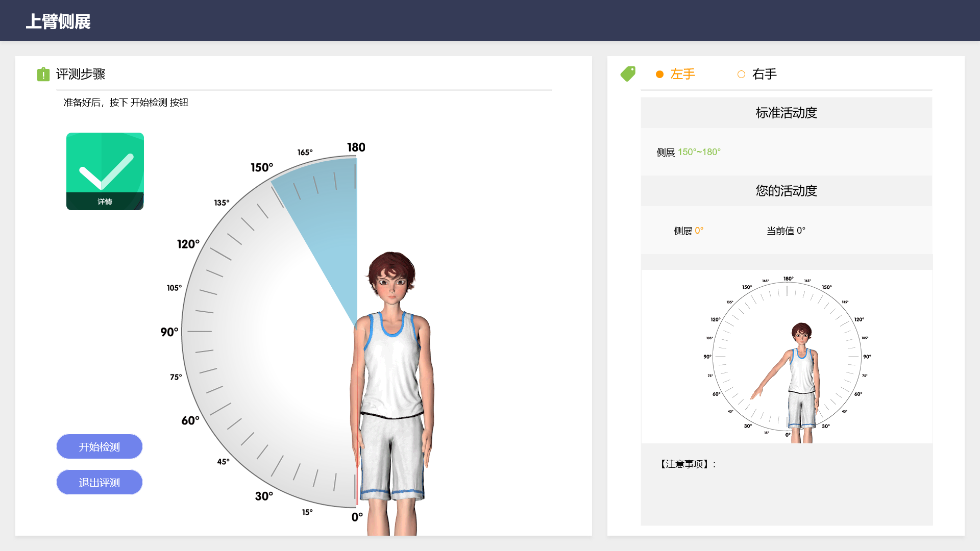Click the 详情 checkmark icon
Screen dimensions: 980x551
(x=105, y=171)
